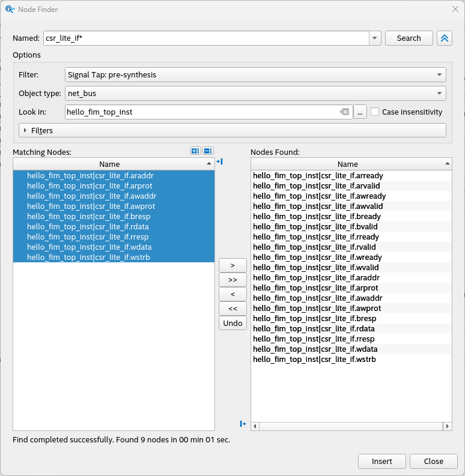Click the Close button
Image resolution: width=465 pixels, height=476 pixels.
[x=433, y=461]
